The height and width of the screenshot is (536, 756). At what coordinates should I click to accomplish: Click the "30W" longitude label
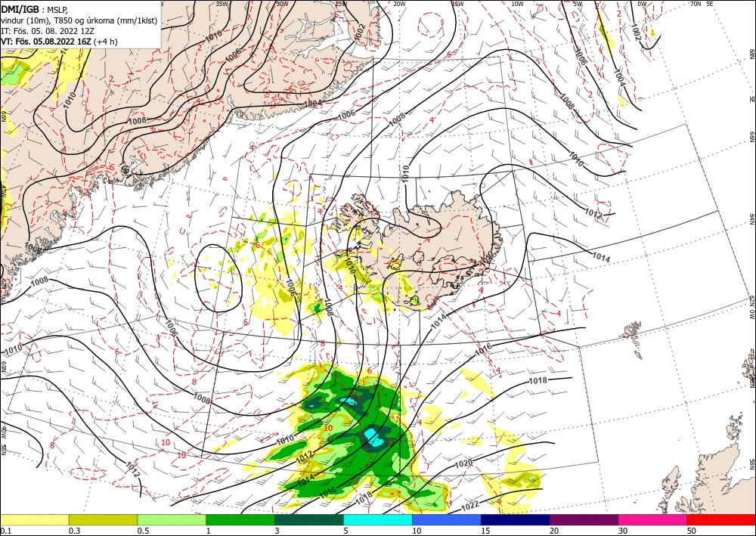click(x=282, y=4)
